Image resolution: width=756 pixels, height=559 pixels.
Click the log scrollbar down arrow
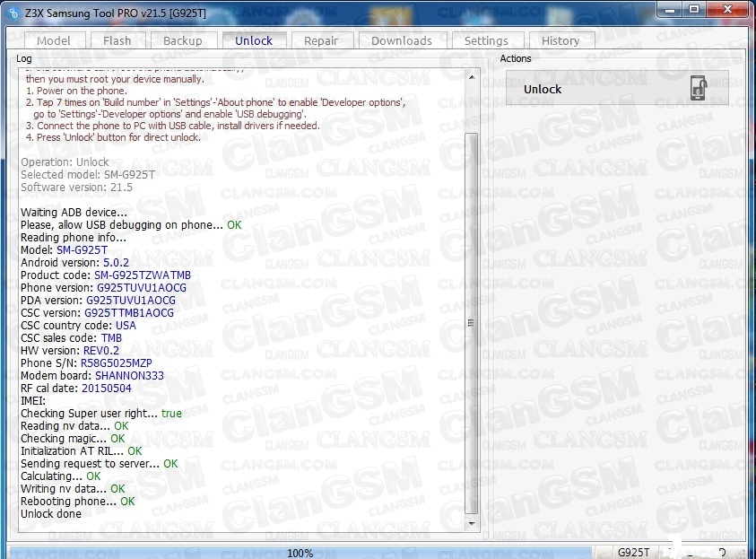[472, 523]
